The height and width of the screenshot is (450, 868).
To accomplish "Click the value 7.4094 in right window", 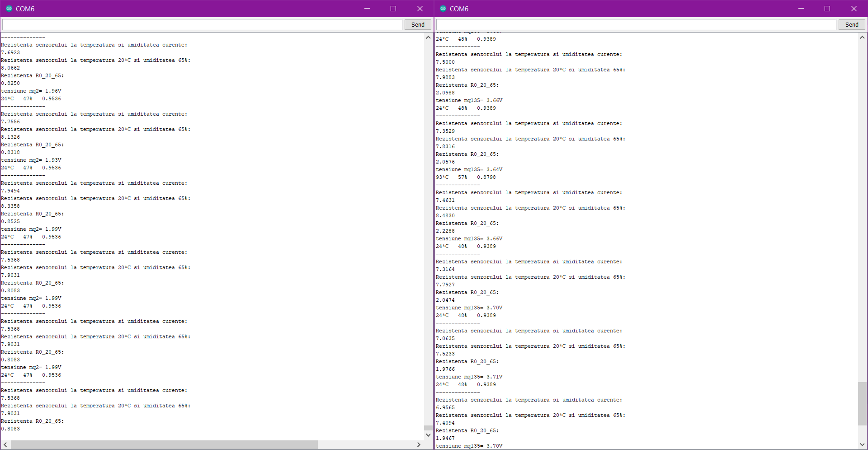I will [x=445, y=423].
